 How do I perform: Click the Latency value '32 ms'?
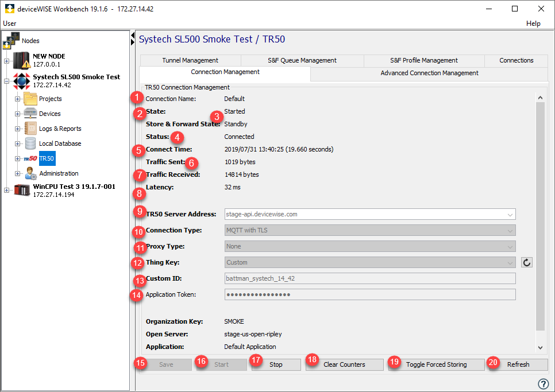[233, 187]
